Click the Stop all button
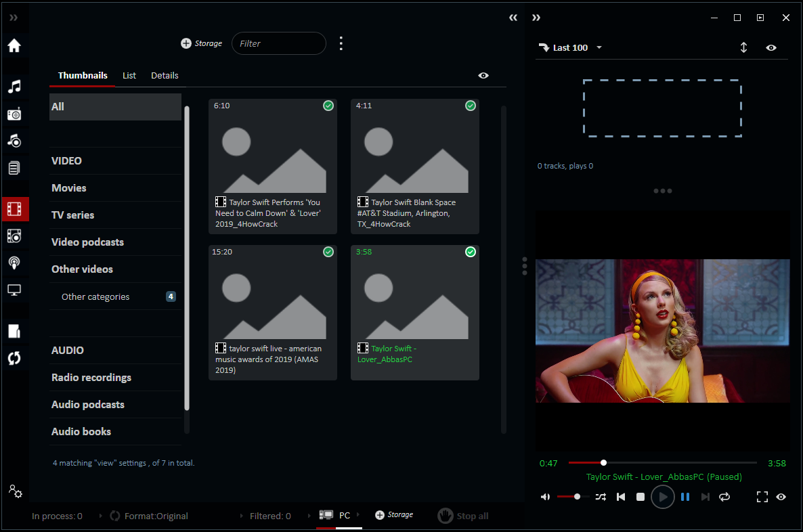Screen dimensions: 803x532 [x=463, y=516]
